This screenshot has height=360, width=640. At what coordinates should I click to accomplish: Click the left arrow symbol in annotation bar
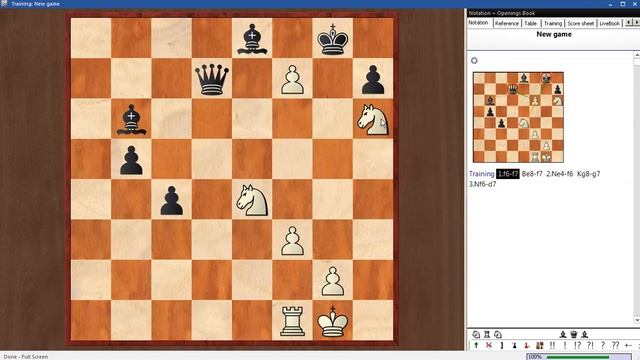(629, 345)
